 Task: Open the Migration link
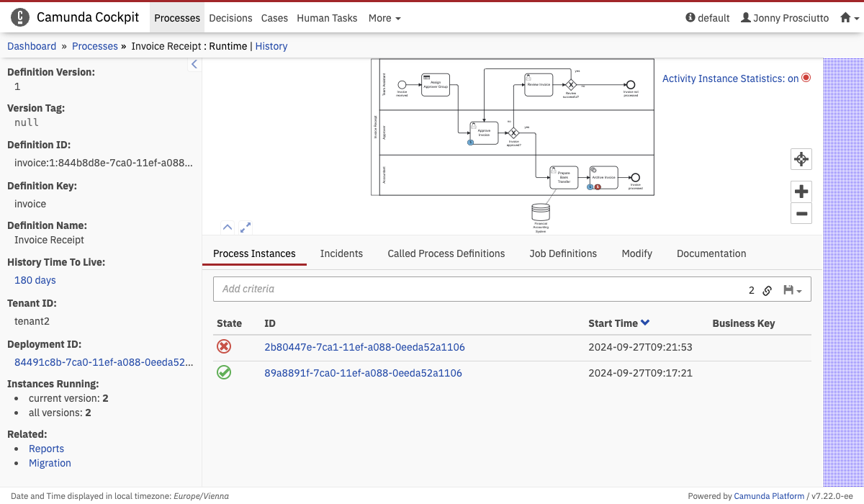coord(50,463)
